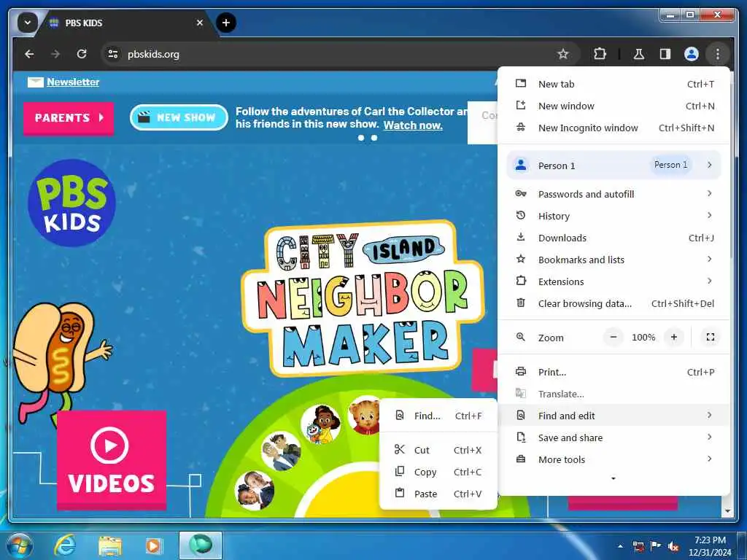Choose Paste in the edit submenu

(x=438, y=494)
